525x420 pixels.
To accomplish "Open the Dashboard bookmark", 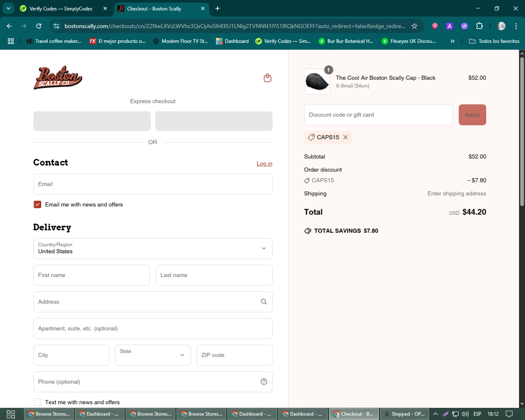I will (232, 41).
